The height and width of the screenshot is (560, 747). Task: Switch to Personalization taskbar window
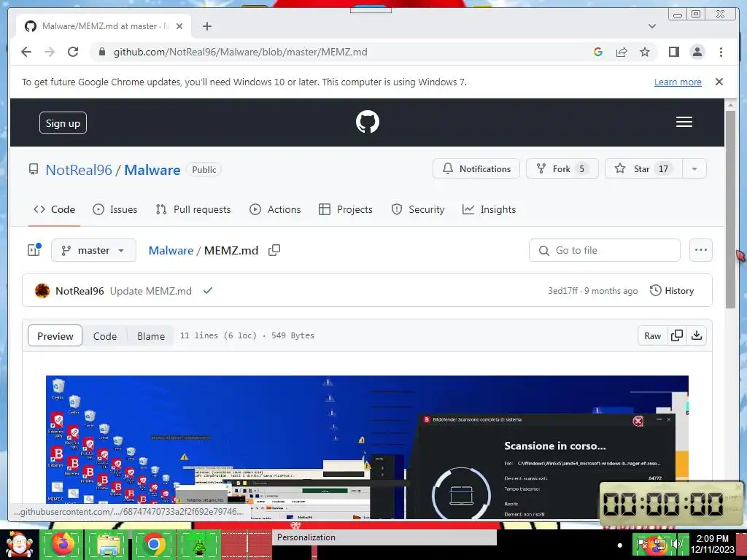(x=384, y=537)
